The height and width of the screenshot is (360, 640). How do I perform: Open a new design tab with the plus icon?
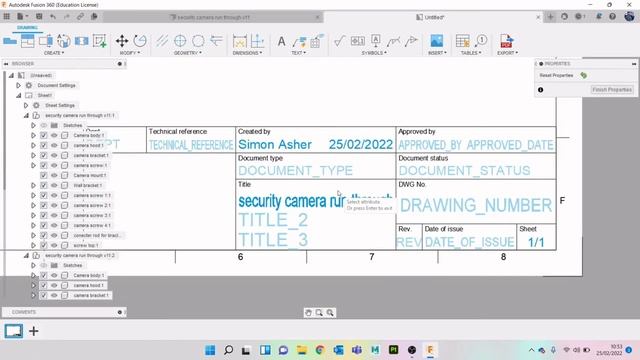click(550, 17)
